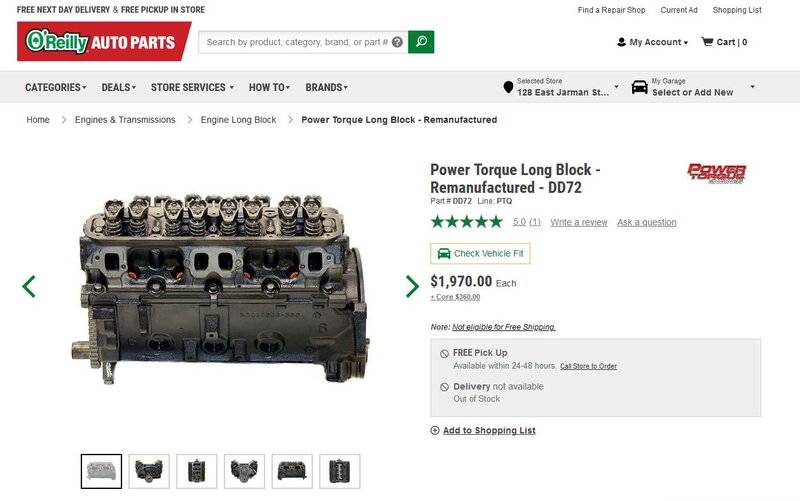Screen dimensions: 800x501
Task: Click the green search magnifier button
Action: [x=421, y=42]
